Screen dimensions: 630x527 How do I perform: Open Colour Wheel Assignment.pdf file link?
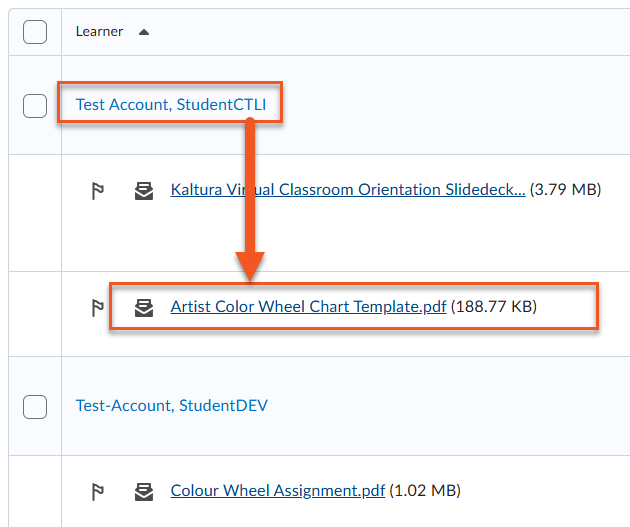[x=278, y=490]
